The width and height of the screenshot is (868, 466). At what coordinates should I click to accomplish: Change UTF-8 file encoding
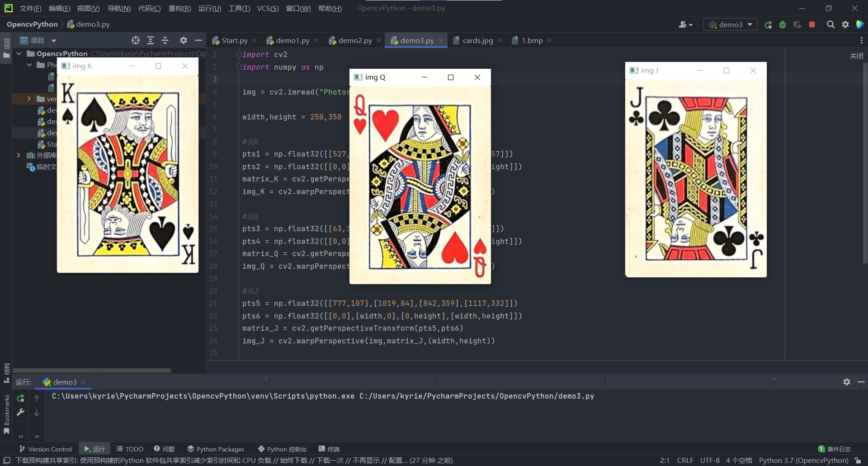click(x=710, y=460)
